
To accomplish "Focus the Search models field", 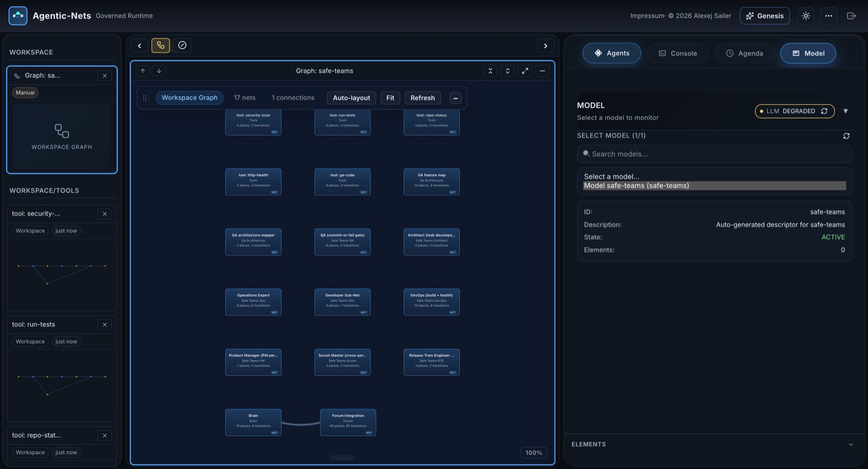I will 715,154.
